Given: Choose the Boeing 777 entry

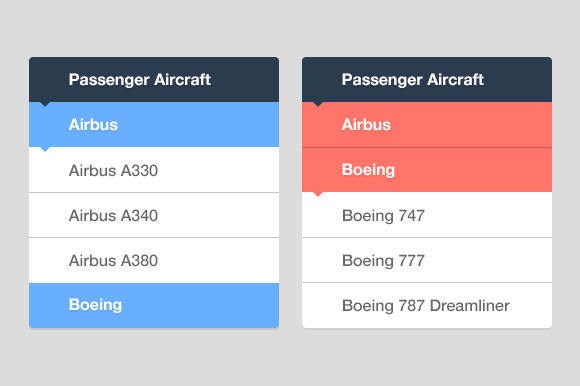Looking at the screenshot, I should coord(427,260).
